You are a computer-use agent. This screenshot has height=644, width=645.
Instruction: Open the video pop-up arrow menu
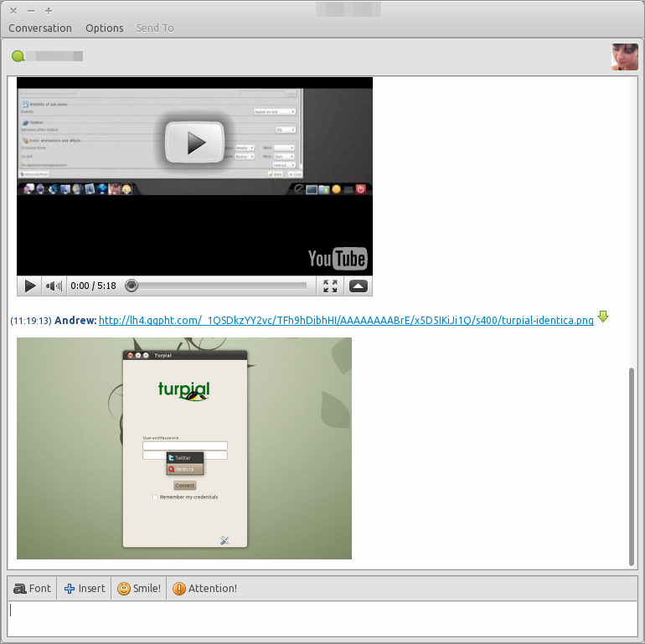pos(358,286)
